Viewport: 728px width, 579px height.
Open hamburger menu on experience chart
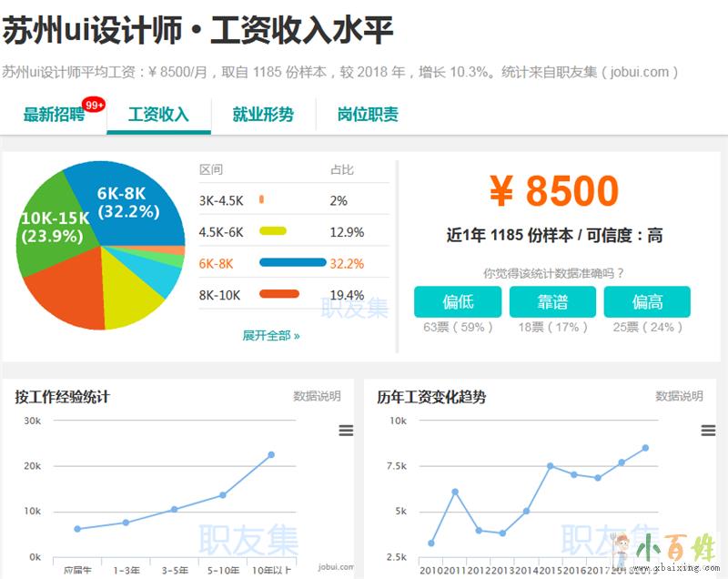click(x=346, y=431)
